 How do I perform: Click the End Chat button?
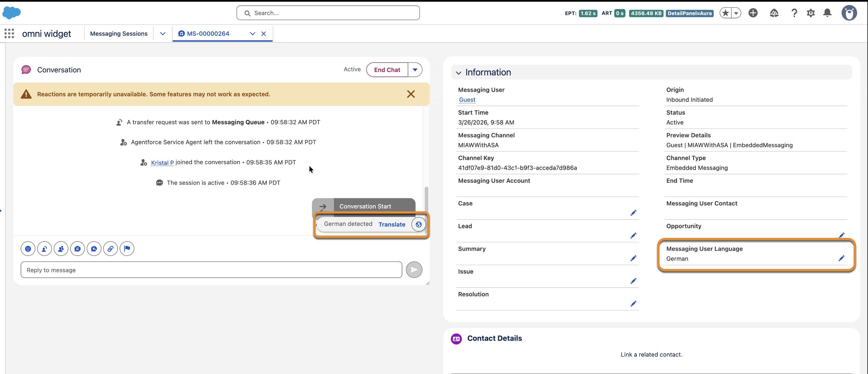[387, 70]
